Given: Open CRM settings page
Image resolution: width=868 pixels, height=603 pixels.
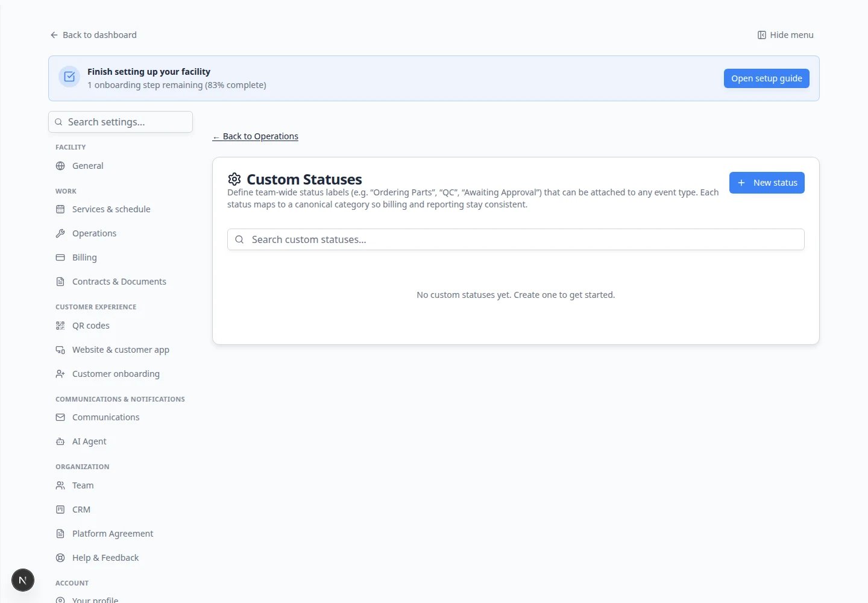Looking at the screenshot, I should coord(121,510).
